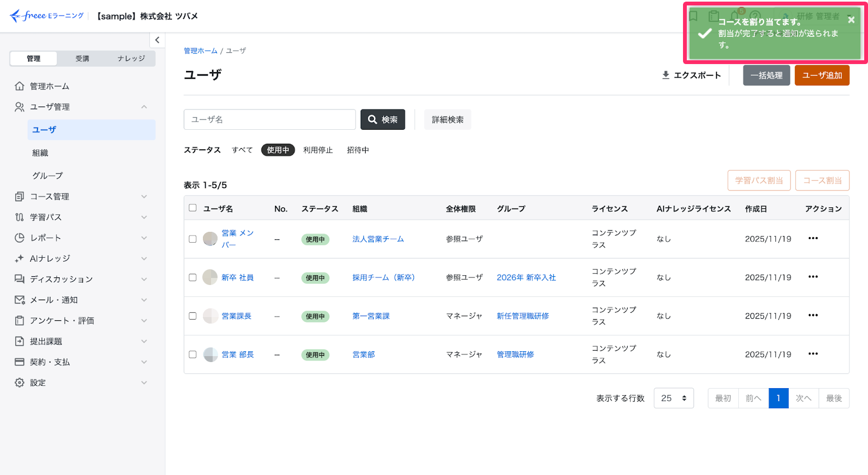868x475 pixels.
Task: Select the 使用中 status filter
Action: click(278, 150)
